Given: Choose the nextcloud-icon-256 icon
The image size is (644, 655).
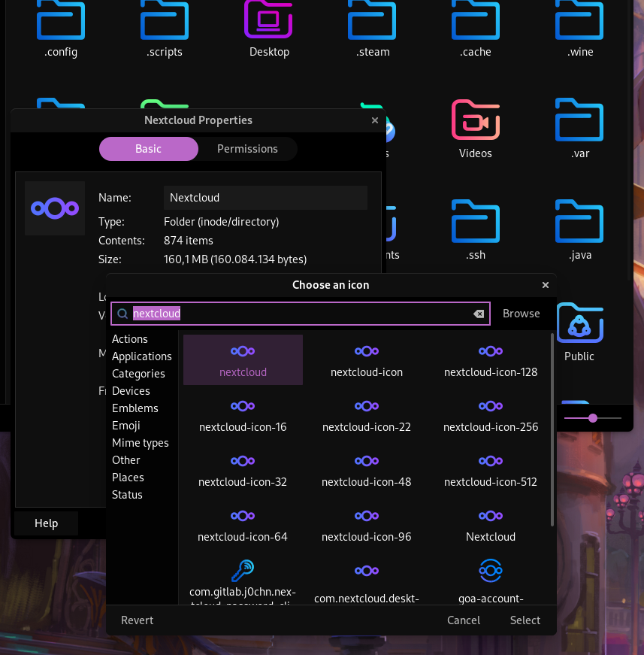Looking at the screenshot, I should [x=491, y=414].
